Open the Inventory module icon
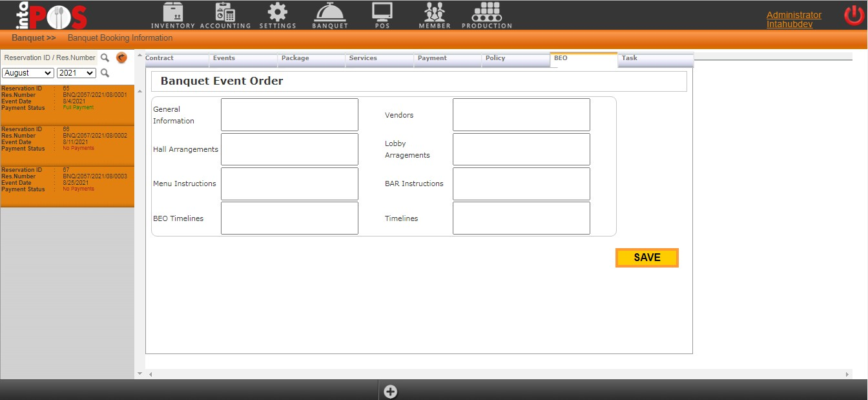The width and height of the screenshot is (868, 400). pyautogui.click(x=172, y=13)
